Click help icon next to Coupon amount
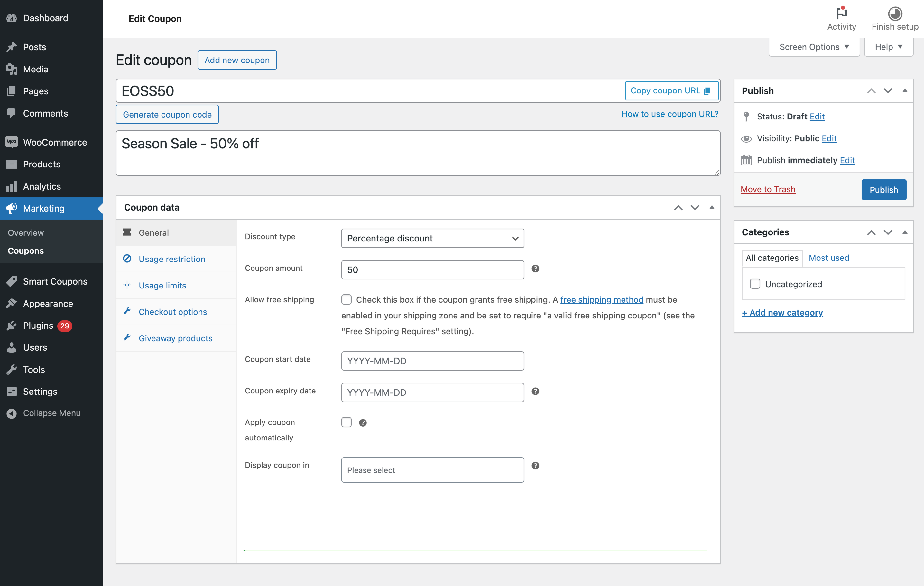 tap(535, 269)
